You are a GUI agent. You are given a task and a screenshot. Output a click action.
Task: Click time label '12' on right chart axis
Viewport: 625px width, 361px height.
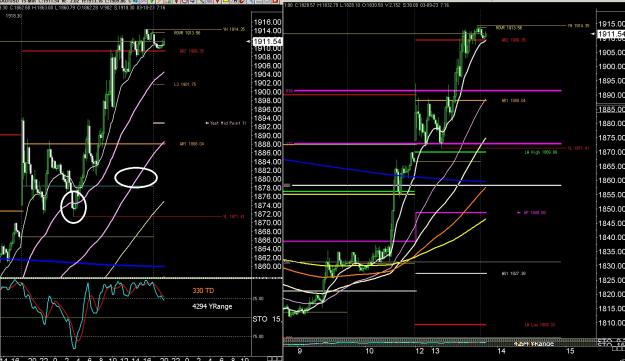[x=420, y=351]
